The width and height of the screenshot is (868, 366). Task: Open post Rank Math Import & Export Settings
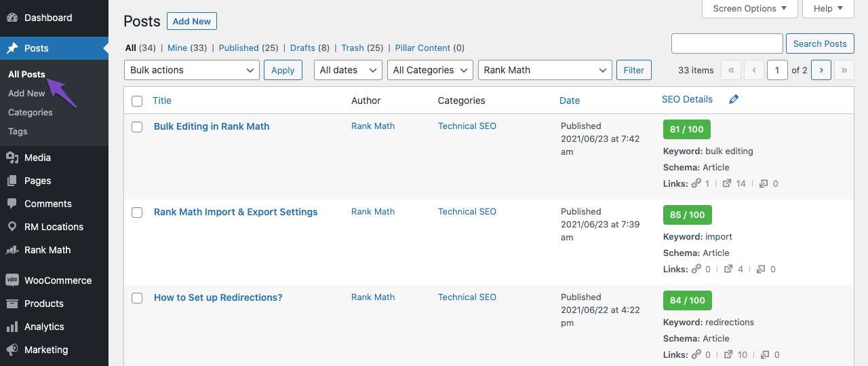(x=236, y=212)
